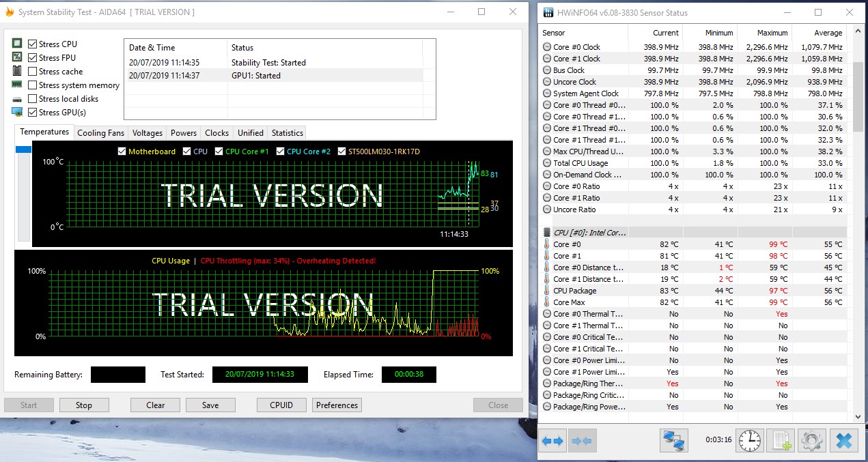Viewport: 868px width, 462px height.
Task: Click the Maximum column header
Action: click(772, 33)
